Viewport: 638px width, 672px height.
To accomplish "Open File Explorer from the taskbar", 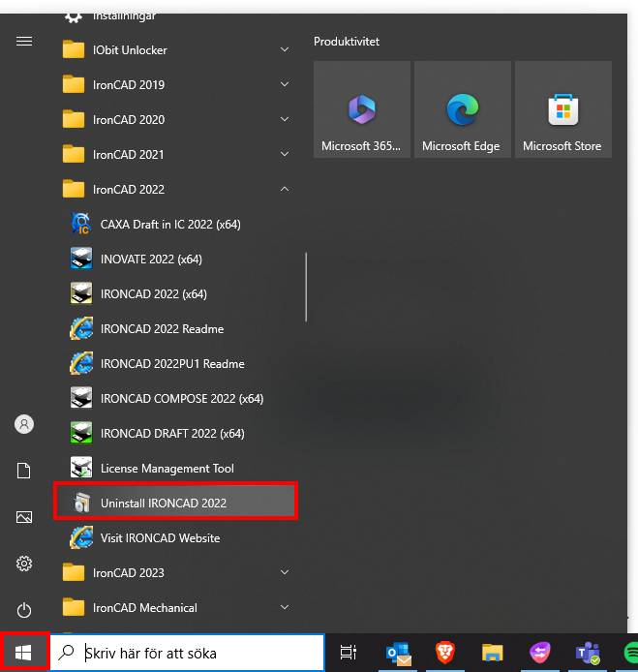I will [x=493, y=653].
